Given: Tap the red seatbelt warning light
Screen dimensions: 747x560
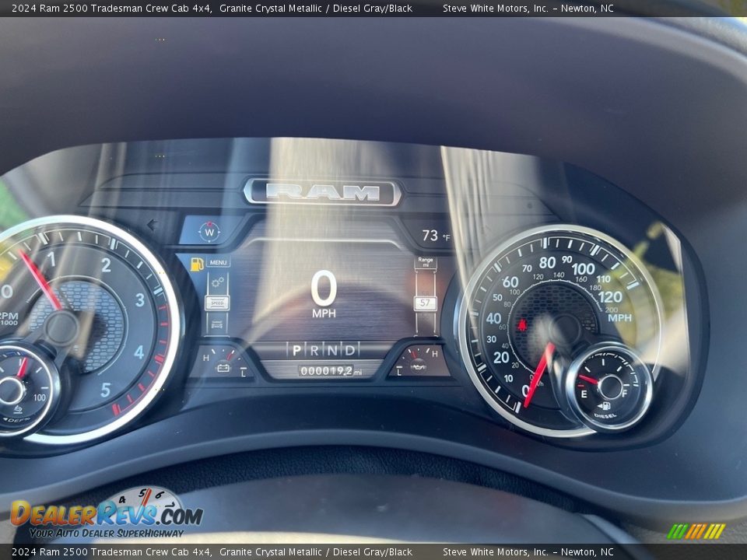Looking at the screenshot, I should coord(522,325).
